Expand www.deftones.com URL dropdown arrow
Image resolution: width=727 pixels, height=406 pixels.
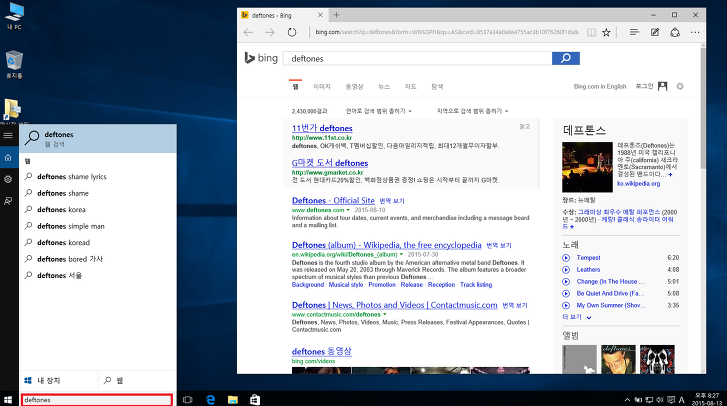(348, 210)
